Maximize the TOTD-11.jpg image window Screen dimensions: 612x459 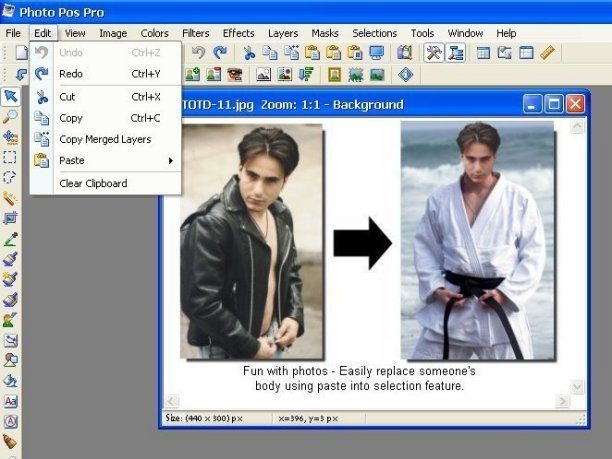554,104
